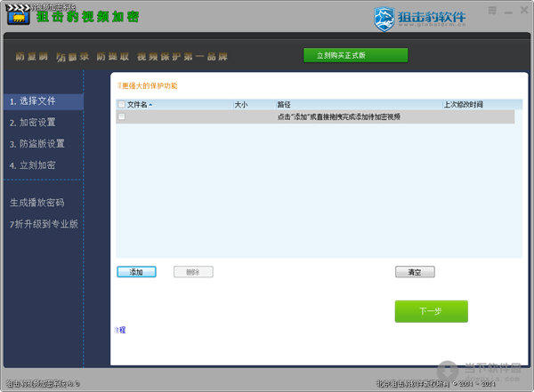Click the 清空 button
This screenshot has height=392, width=534.
[x=415, y=272]
